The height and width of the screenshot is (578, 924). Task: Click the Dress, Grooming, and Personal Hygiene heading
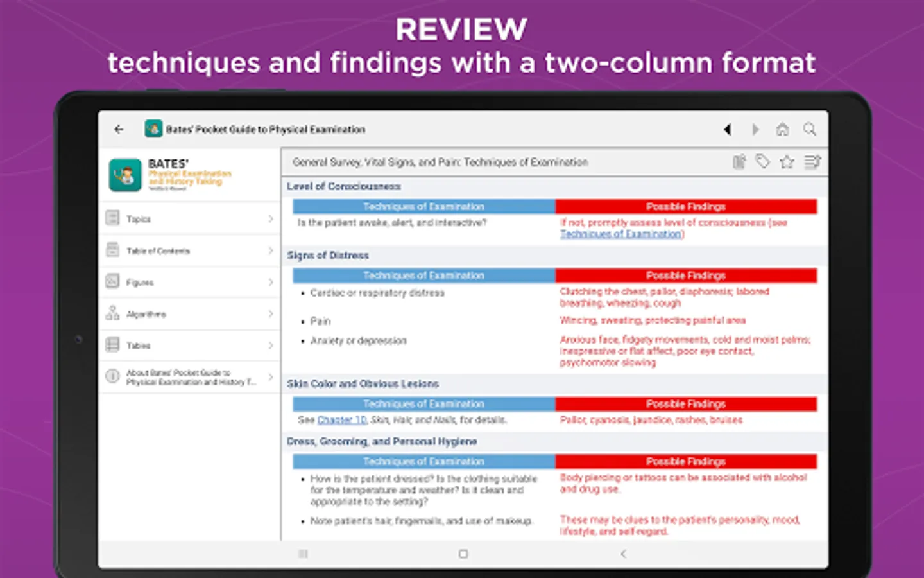coord(382,441)
